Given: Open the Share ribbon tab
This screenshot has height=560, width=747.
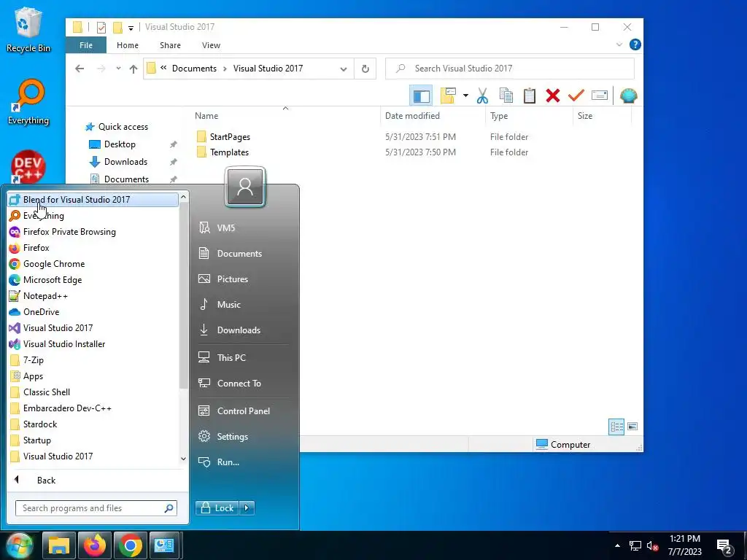Looking at the screenshot, I should [170, 45].
